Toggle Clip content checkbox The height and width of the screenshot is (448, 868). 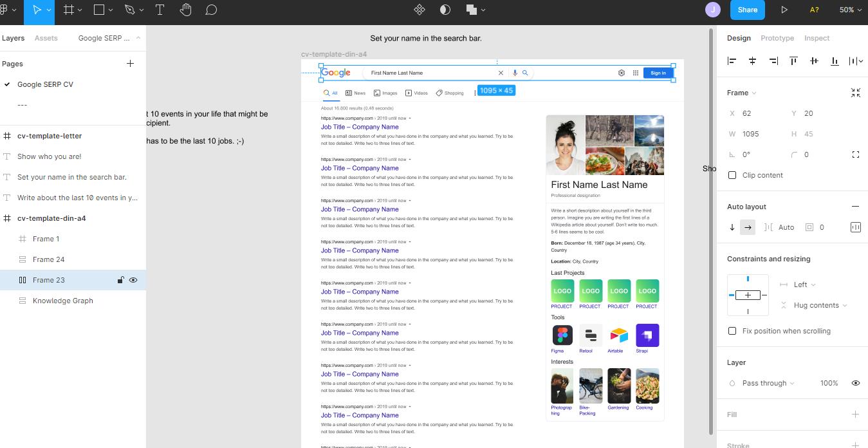click(732, 175)
